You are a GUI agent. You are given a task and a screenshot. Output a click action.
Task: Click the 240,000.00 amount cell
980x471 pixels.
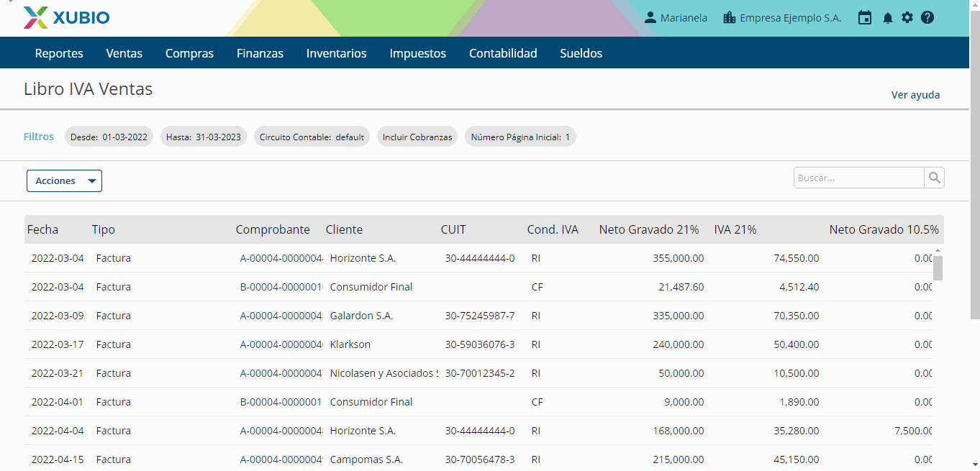pyautogui.click(x=679, y=344)
